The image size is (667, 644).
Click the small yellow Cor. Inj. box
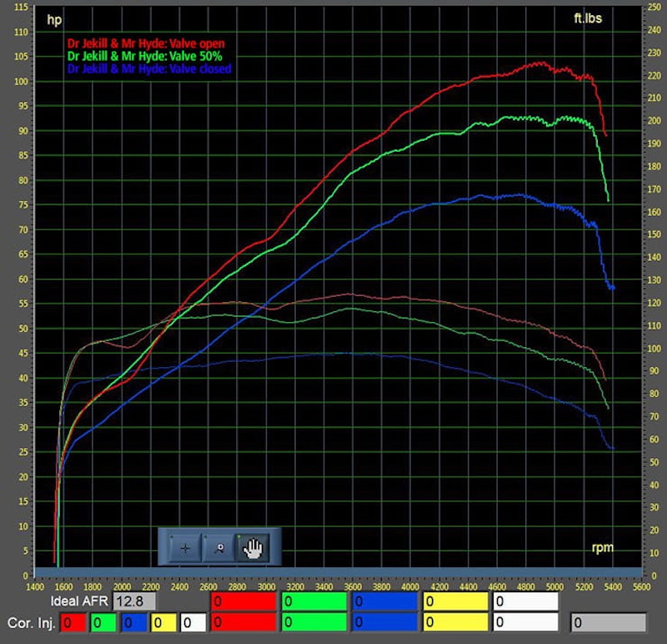pos(163,622)
